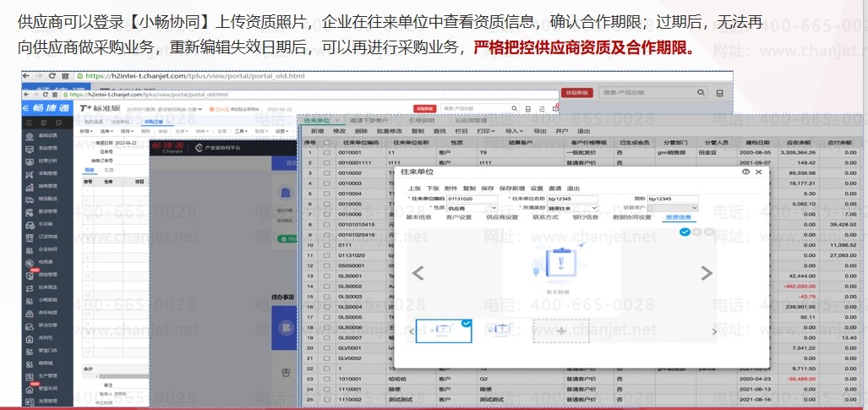Open 基础设置 icon in left sidebar
The width and height of the screenshot is (868, 410).
pos(30,136)
